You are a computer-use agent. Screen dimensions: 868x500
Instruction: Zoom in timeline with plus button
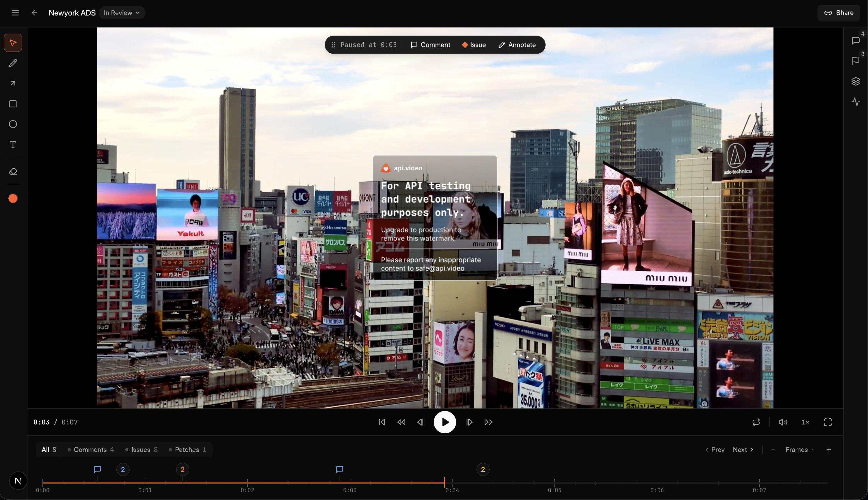[x=829, y=450]
